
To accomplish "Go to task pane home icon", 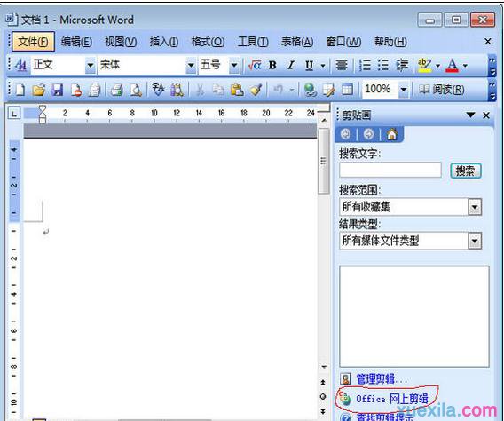I will 391,134.
